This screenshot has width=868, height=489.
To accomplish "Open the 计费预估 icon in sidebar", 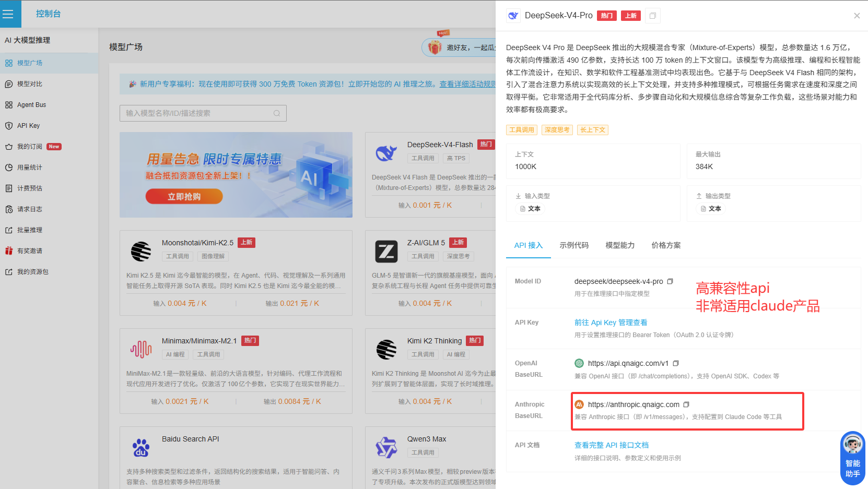I will tap(9, 188).
